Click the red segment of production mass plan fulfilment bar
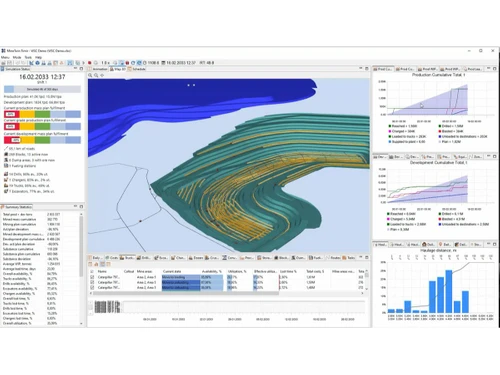This screenshot has height=375, width=500. [x=12, y=114]
